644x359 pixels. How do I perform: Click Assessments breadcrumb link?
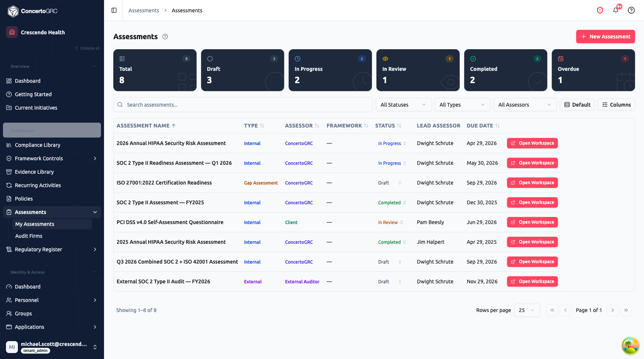click(x=143, y=10)
